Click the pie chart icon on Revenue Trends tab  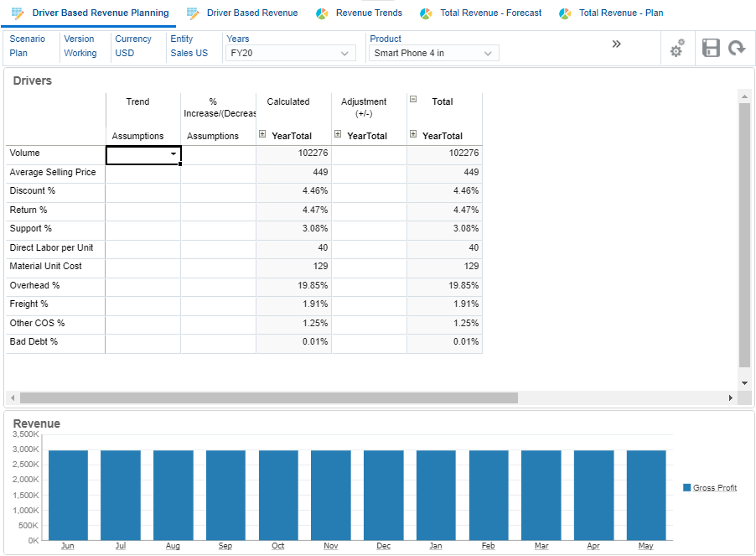point(321,13)
